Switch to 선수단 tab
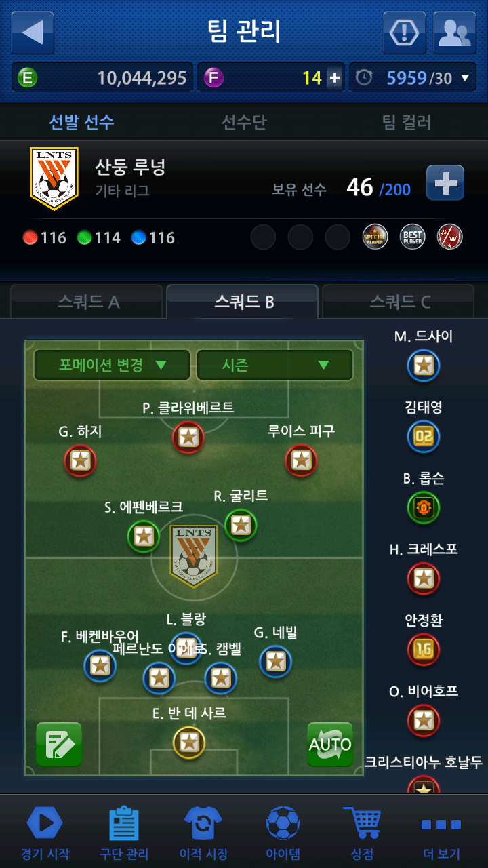 [244, 122]
